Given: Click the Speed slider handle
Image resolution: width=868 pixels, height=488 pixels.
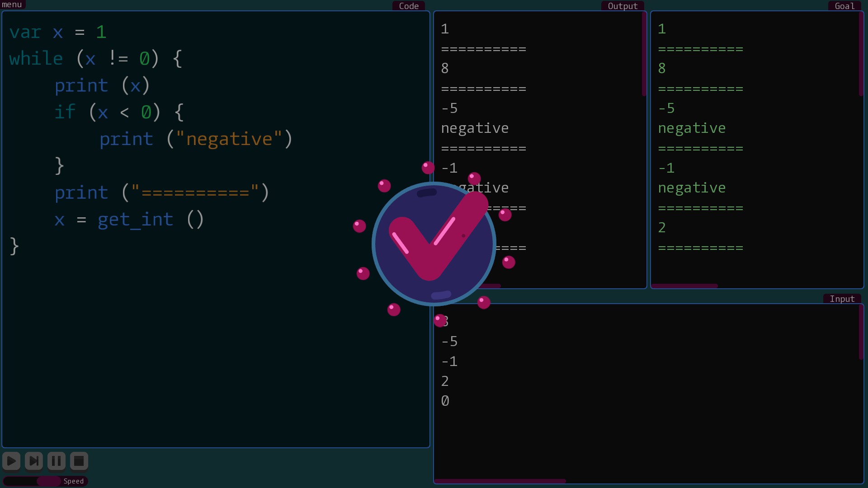Looking at the screenshot, I should click(48, 481).
